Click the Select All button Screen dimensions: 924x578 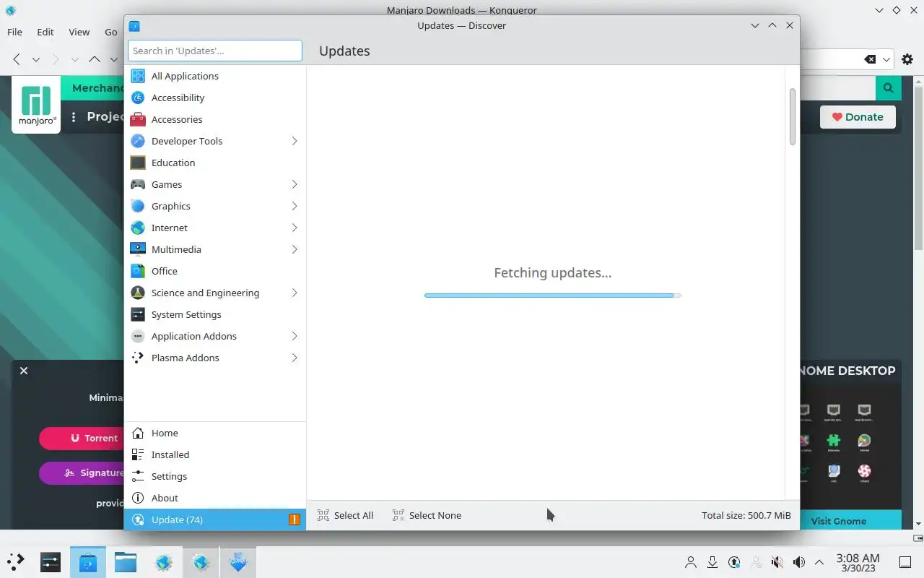346,515
